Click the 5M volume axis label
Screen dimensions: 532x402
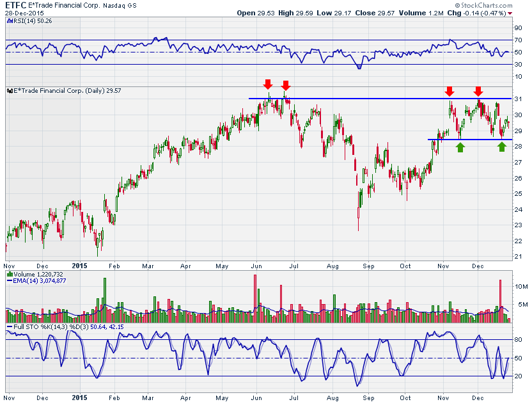[523, 305]
